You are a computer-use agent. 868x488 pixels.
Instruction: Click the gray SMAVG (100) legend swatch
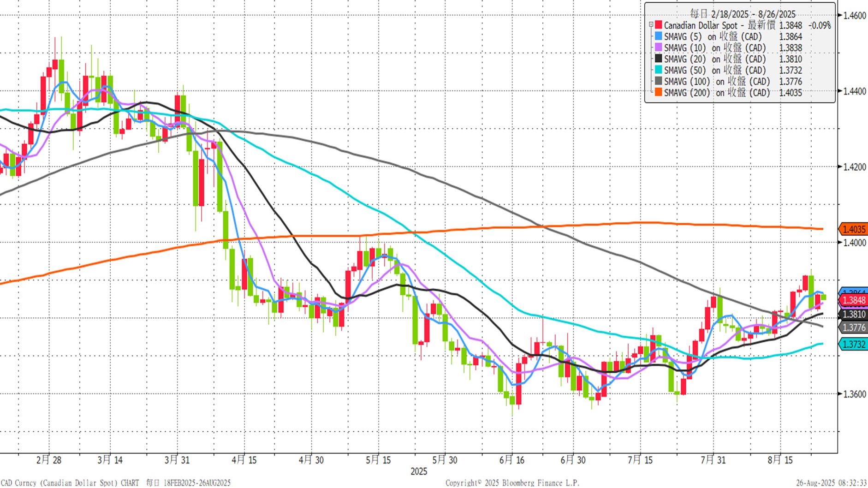[x=658, y=81]
